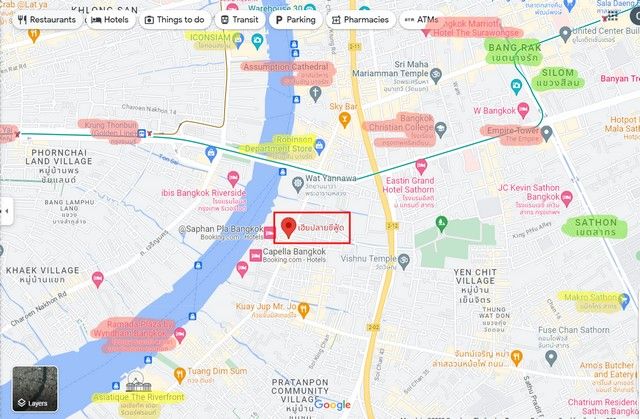Click the Makro Sathon shopping pin

624,302
